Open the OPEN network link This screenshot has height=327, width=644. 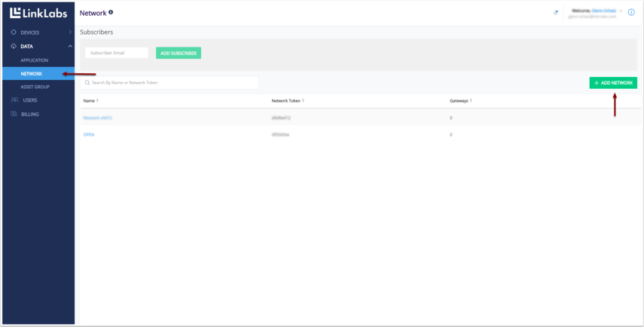tap(89, 135)
